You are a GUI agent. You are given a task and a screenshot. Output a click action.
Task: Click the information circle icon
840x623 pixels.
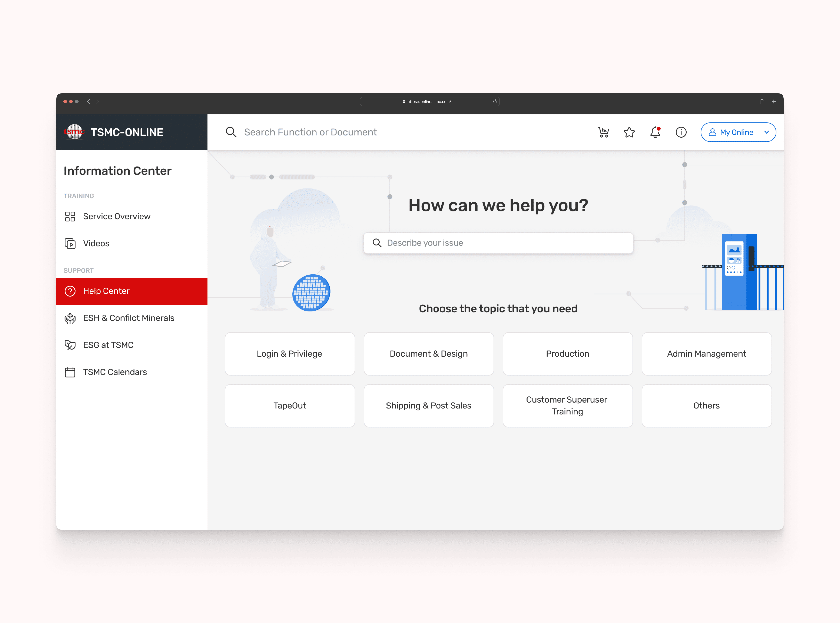[681, 132]
